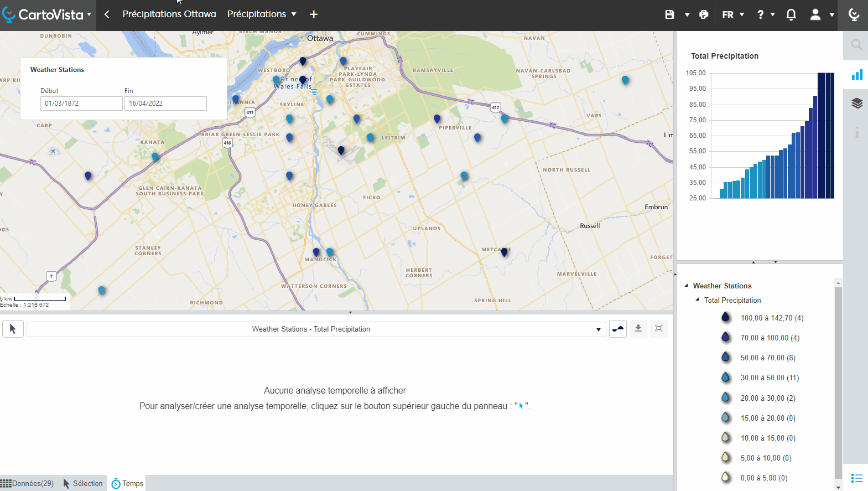Open the information panel icon
Screen dimensions: 868x491
857,132
